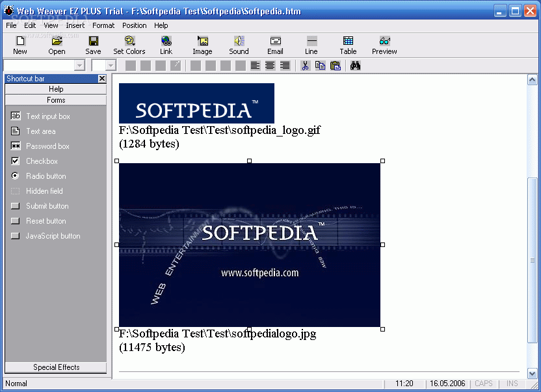Click the "(11475 bytes)" text

click(152, 347)
